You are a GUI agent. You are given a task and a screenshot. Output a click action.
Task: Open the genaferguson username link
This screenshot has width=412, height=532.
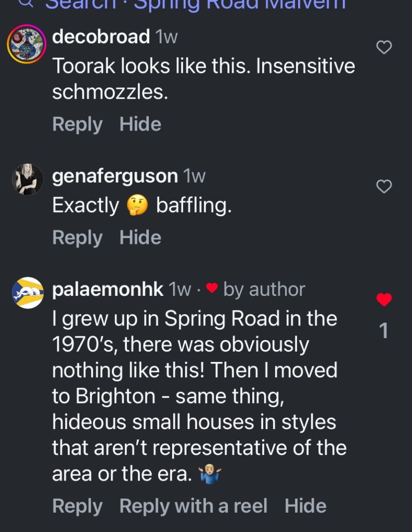tap(115, 176)
